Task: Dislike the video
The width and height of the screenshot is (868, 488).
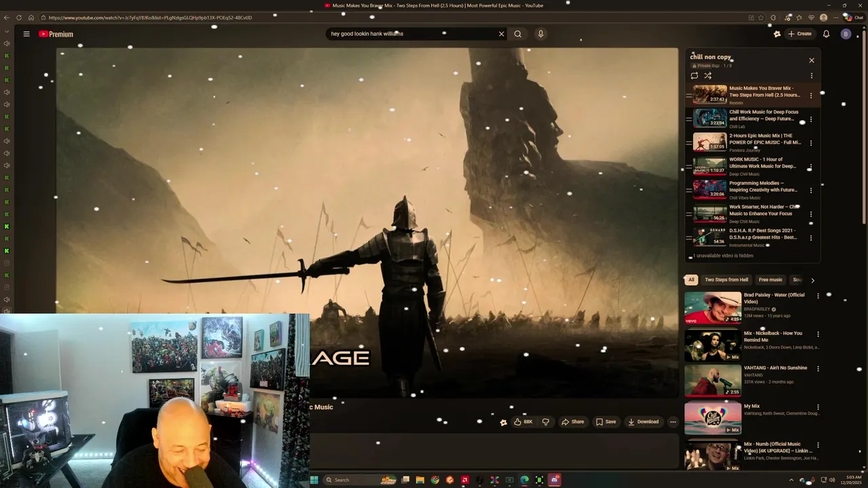Action: pyautogui.click(x=545, y=422)
